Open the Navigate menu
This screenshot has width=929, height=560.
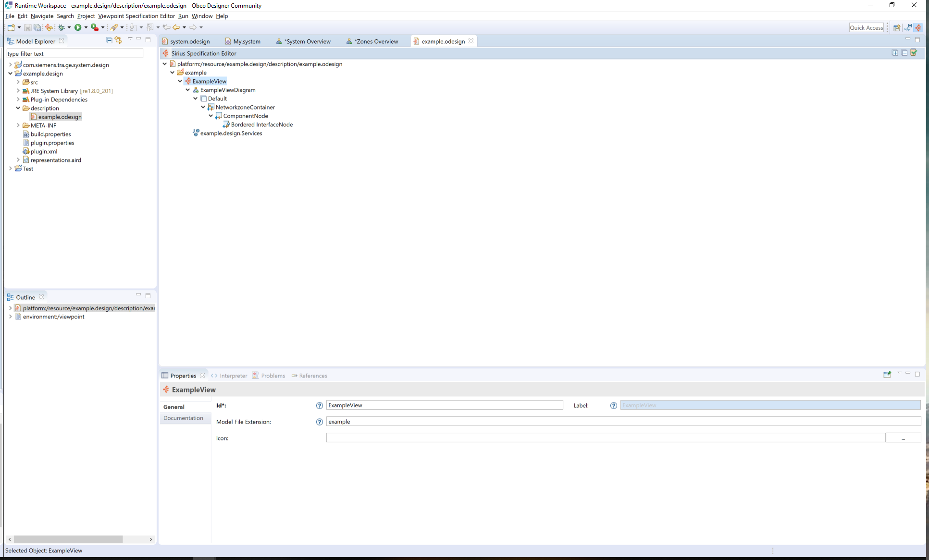(42, 16)
